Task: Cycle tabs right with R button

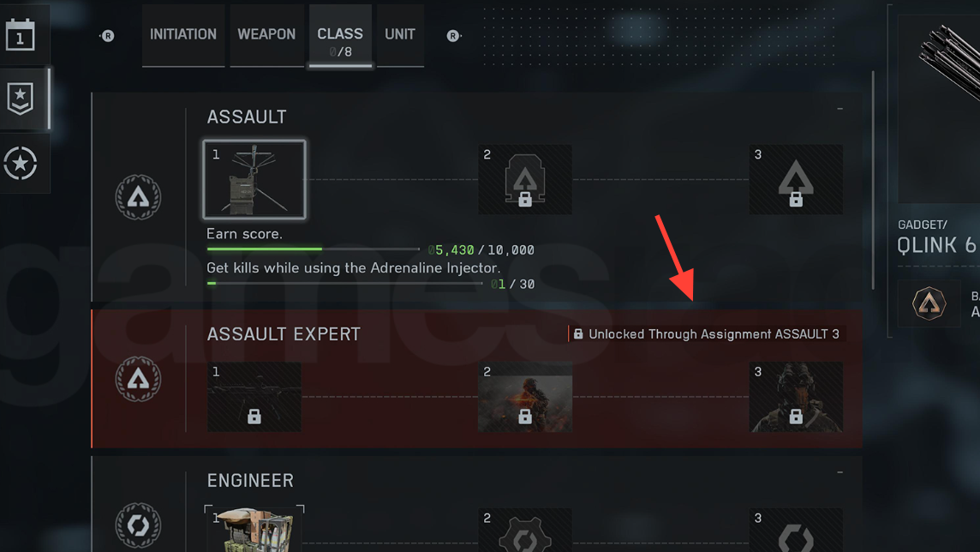Action: 453,36
